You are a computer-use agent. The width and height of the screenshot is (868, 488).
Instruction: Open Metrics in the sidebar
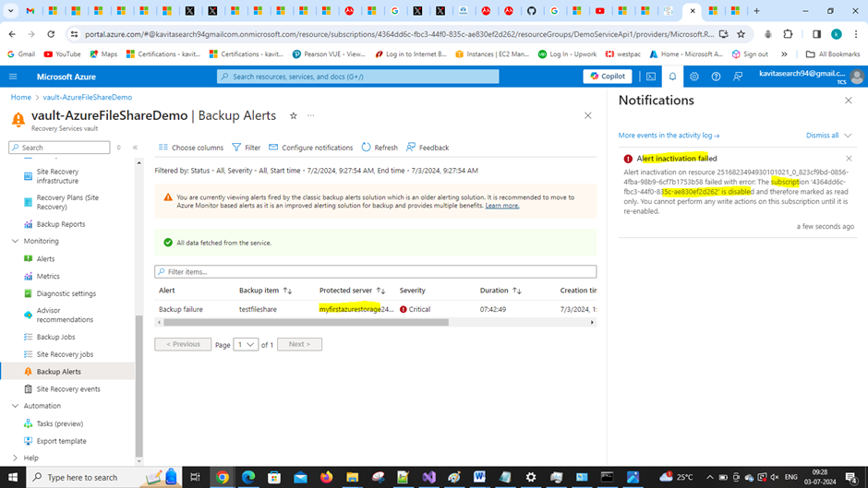(x=48, y=276)
